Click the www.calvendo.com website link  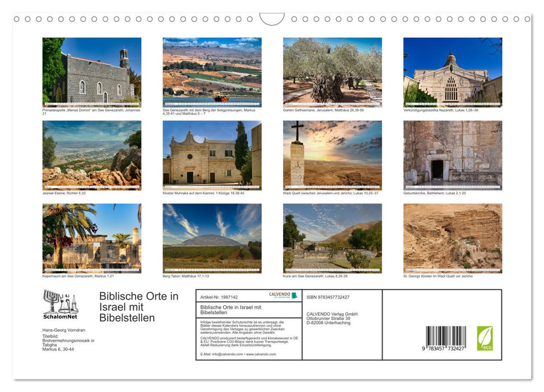click(263, 354)
